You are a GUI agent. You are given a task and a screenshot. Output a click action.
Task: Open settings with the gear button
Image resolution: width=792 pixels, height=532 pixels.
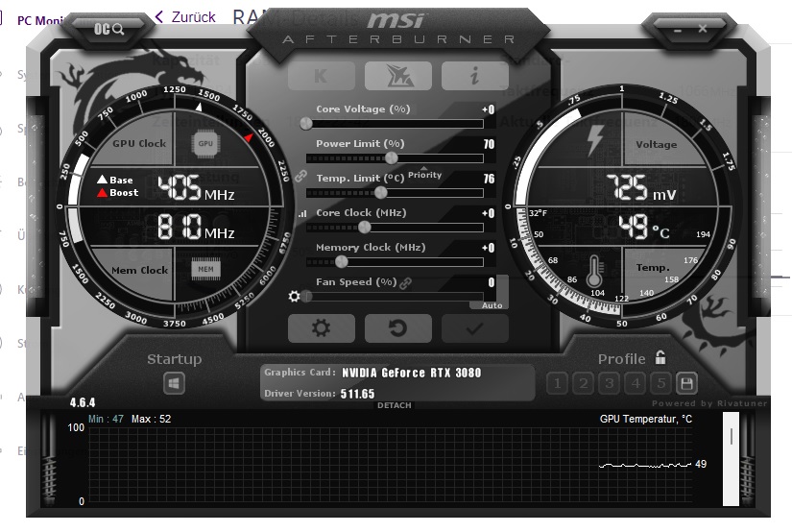(x=322, y=328)
